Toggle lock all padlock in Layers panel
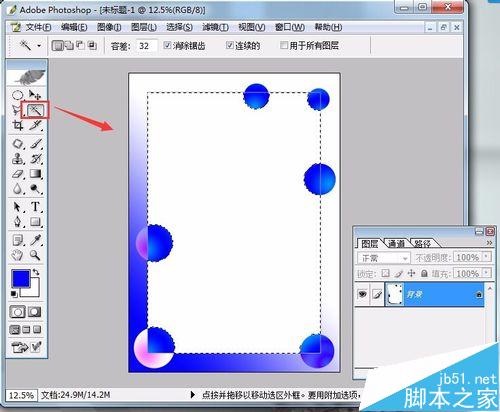 point(424,274)
